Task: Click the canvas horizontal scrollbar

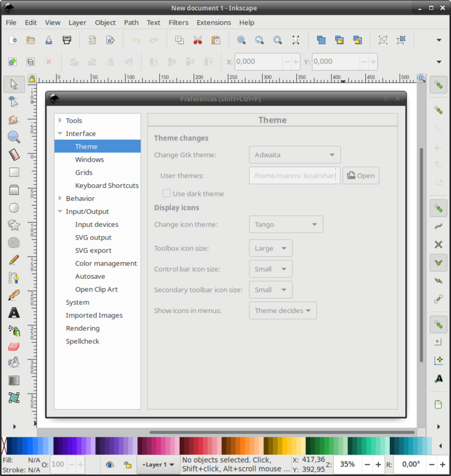Action: 282,432
